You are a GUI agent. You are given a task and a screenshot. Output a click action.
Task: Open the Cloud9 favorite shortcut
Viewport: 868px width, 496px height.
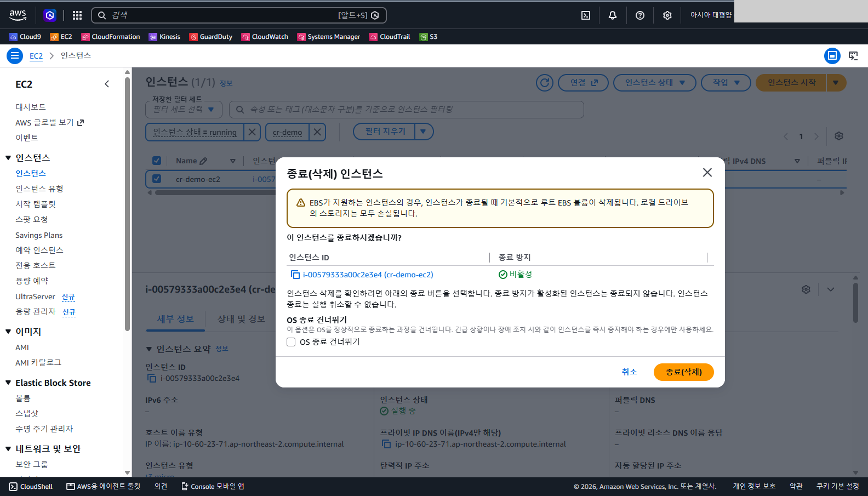tap(25, 37)
